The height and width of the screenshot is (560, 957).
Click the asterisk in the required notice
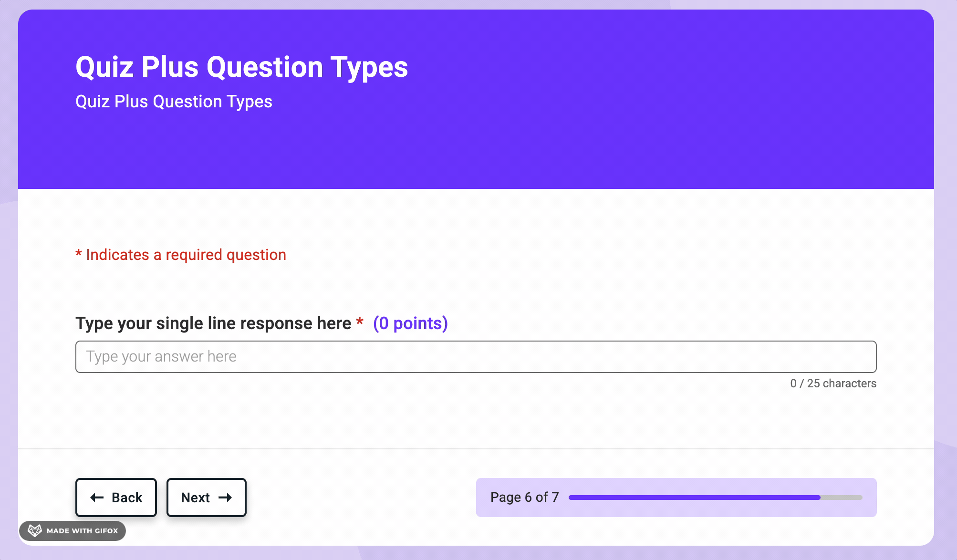(x=79, y=253)
